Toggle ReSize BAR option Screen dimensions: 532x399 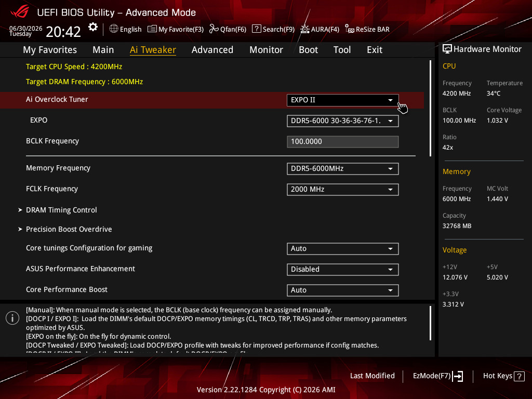pos(367,29)
